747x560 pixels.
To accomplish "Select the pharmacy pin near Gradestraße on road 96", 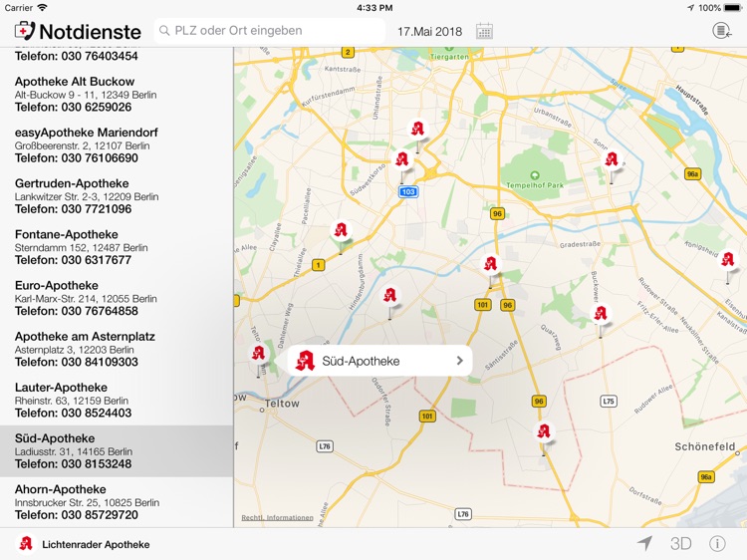I will [x=490, y=263].
